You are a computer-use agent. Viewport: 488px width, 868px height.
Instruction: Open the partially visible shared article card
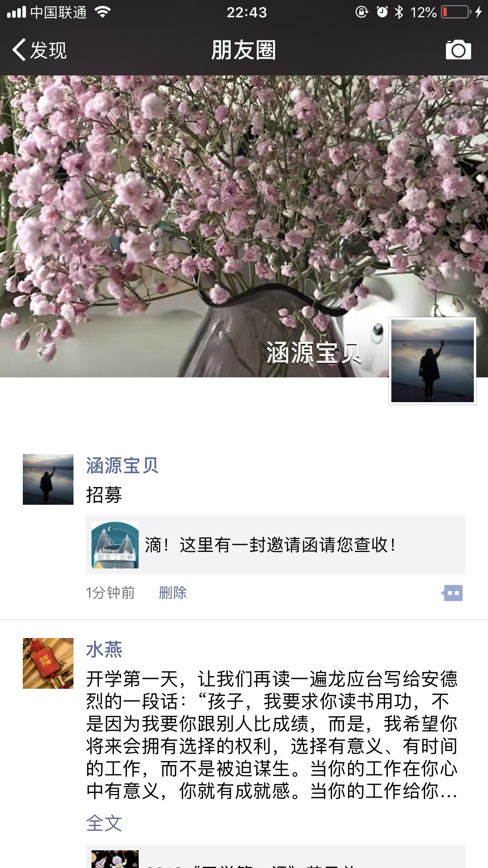pyautogui.click(x=275, y=856)
